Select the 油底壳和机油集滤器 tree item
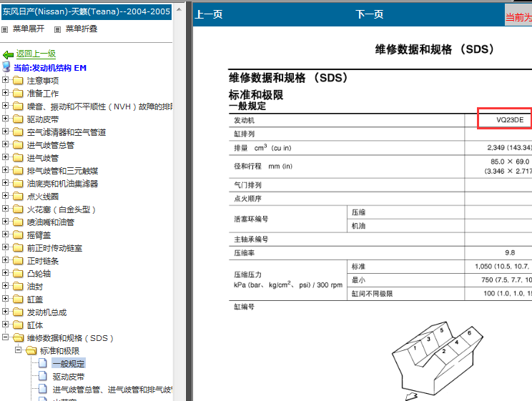Image resolution: width=532 pixels, height=401 pixels. 62,184
